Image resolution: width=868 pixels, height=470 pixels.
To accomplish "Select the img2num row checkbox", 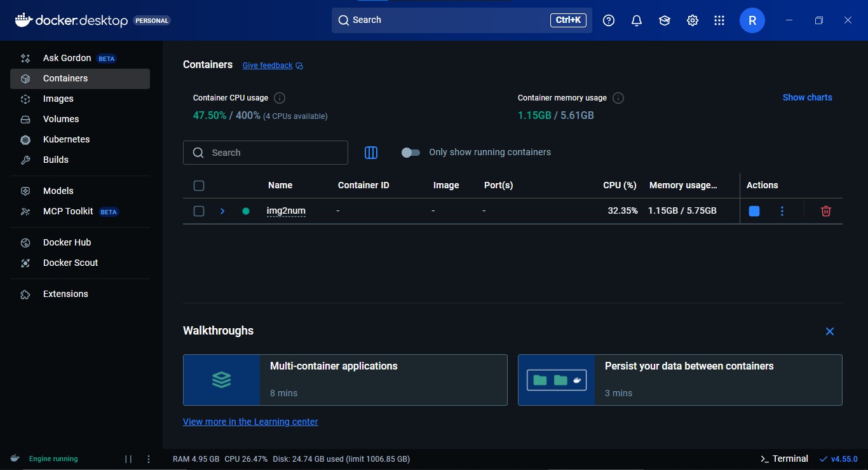I will [199, 211].
